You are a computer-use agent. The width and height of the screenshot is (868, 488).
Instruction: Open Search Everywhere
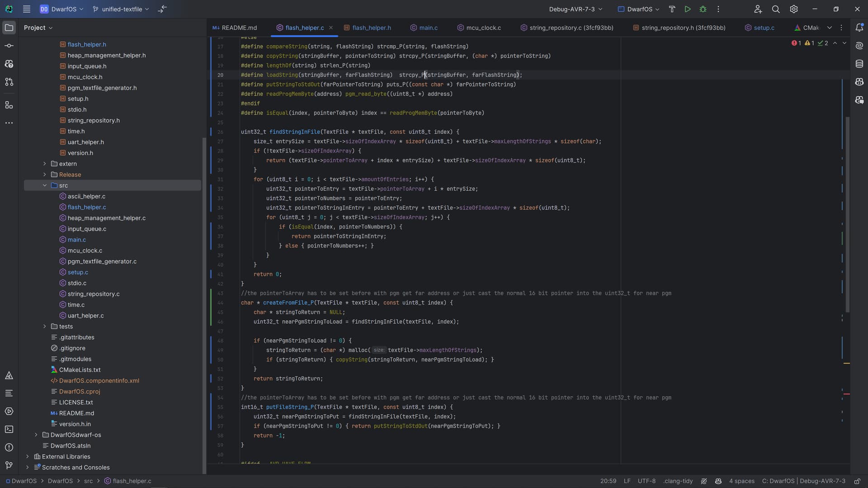776,9
